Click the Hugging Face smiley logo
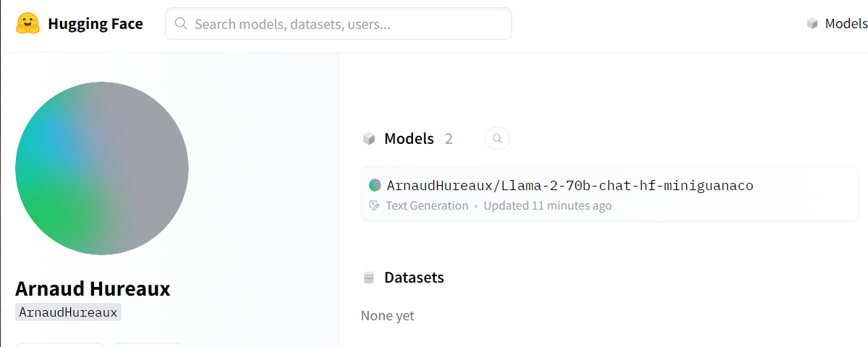 [27, 24]
